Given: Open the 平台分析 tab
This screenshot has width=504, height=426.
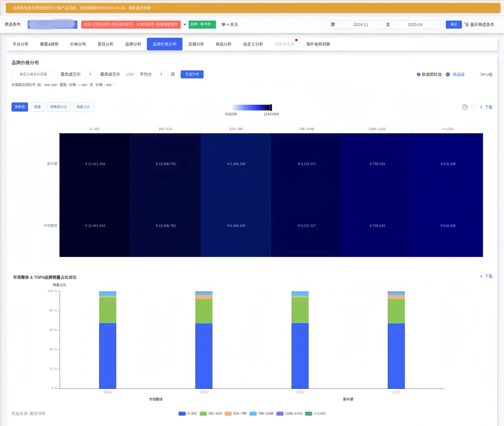Looking at the screenshot, I should pos(21,44).
